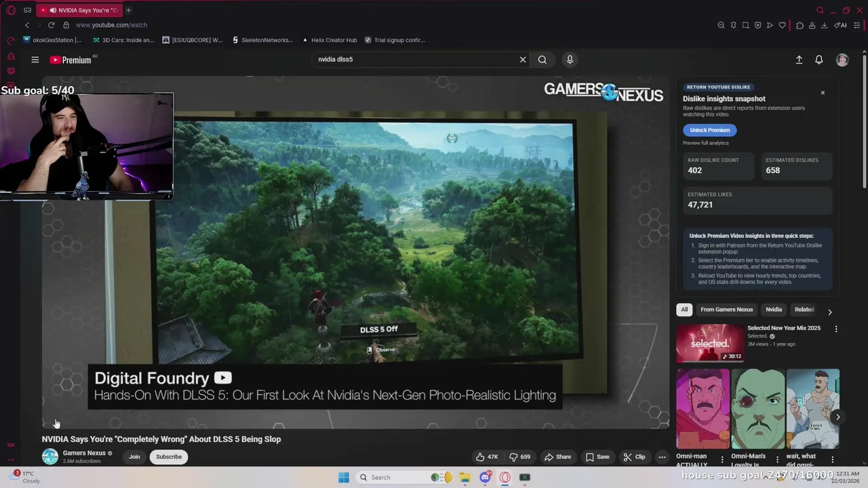Select the All filter chip
Image resolution: width=868 pixels, height=488 pixels.
coord(684,310)
